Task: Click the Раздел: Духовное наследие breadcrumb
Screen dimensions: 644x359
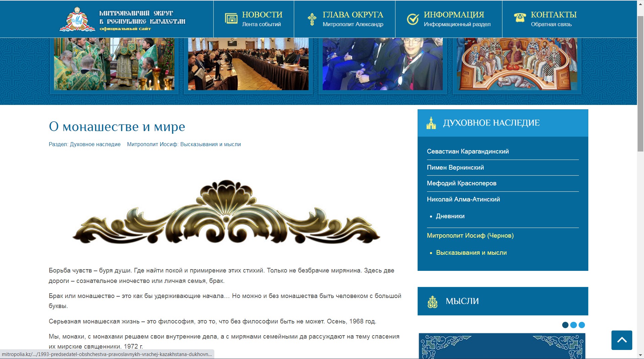Action: 85,144
